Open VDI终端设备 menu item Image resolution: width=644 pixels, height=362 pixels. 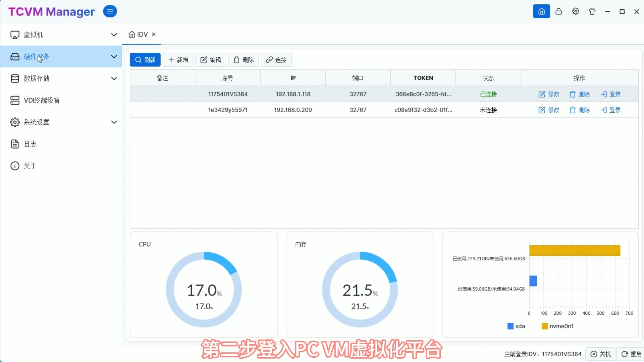[61, 100]
